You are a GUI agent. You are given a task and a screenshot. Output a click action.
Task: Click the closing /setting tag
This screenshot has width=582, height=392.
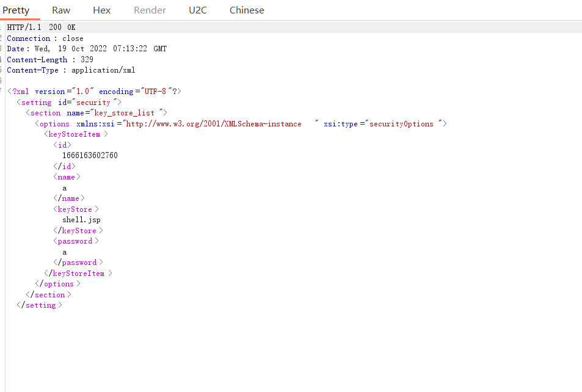[39, 305]
